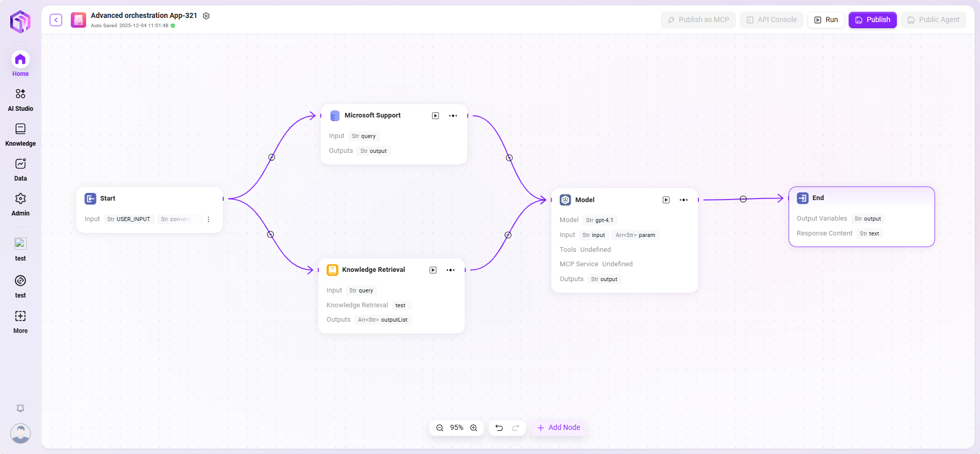Run the Knowledge Retrieval node

point(433,270)
